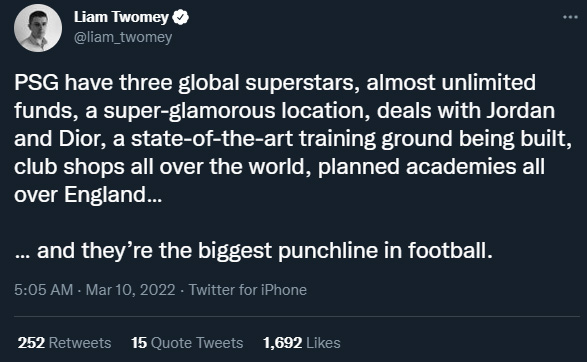The width and height of the screenshot is (587, 362).
Task: Click the word Dior in the tweet
Action: pos(80,139)
